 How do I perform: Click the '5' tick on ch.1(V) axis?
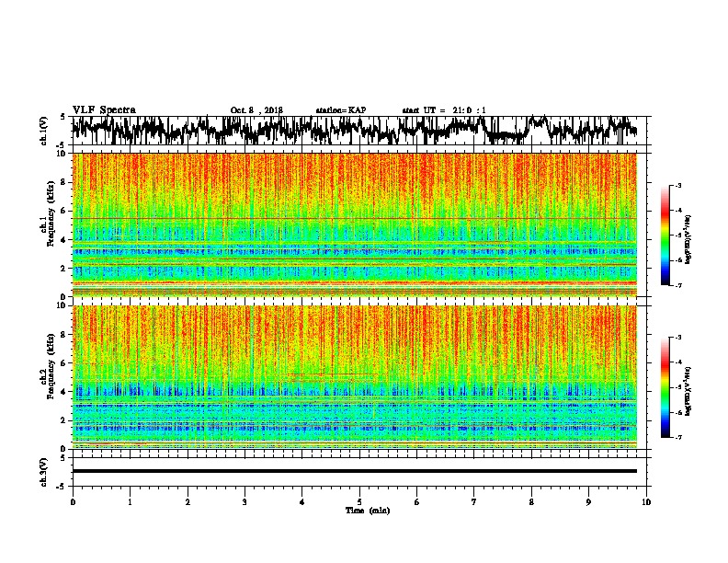tap(63, 117)
